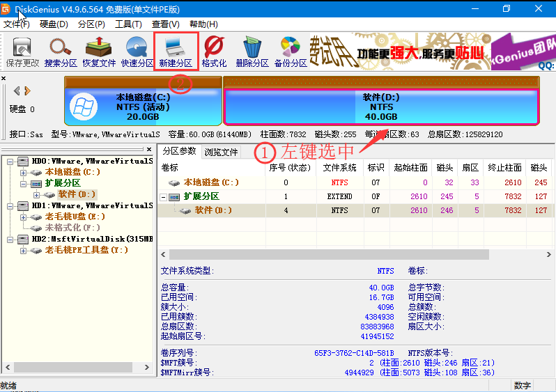Click NTFS value in 本地磁盘(C:) table row
Screen dimensions: 556x392
(x=339, y=183)
